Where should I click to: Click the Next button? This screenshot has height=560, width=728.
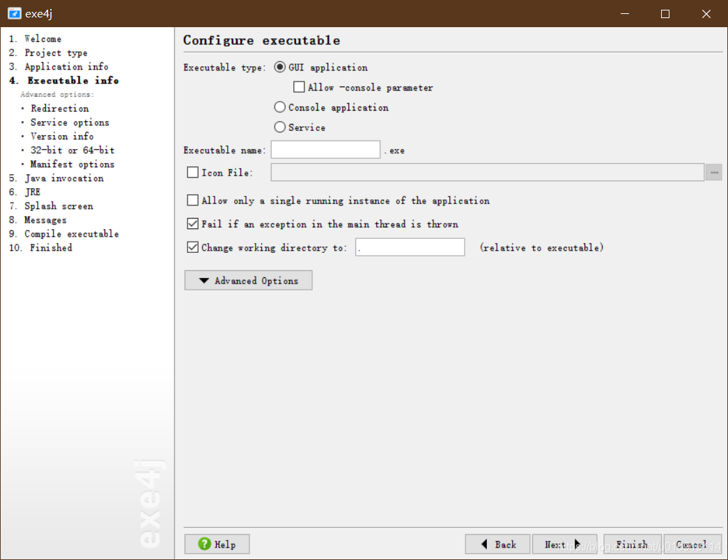coord(564,544)
